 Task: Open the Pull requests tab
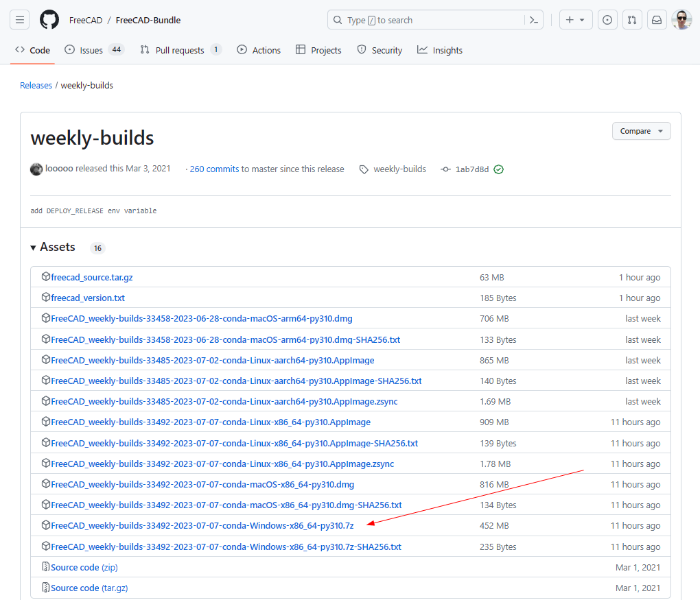point(180,51)
